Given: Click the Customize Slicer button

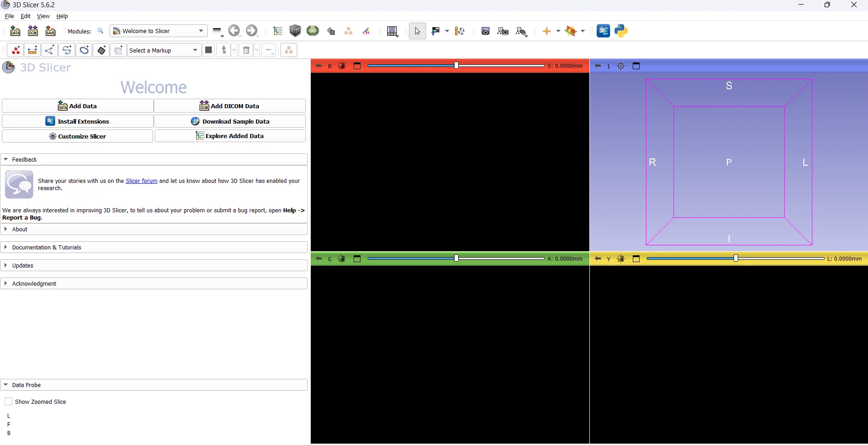Looking at the screenshot, I should [78, 136].
